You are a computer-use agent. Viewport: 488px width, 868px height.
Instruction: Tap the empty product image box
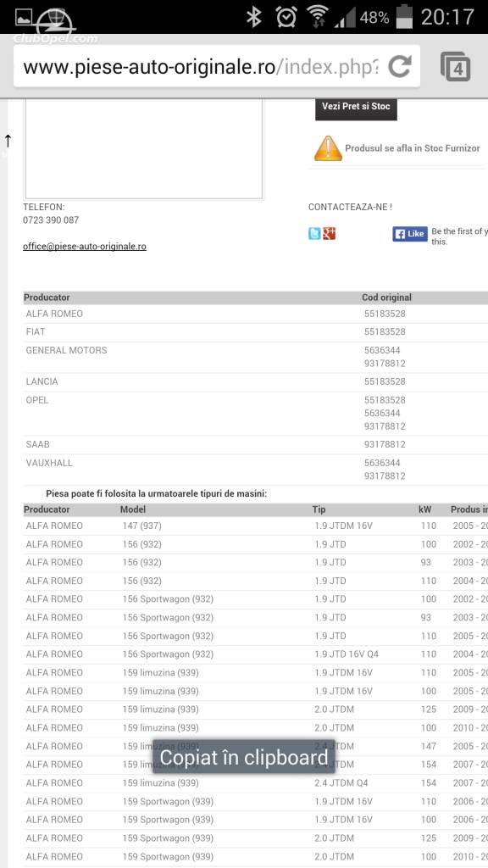(x=144, y=148)
